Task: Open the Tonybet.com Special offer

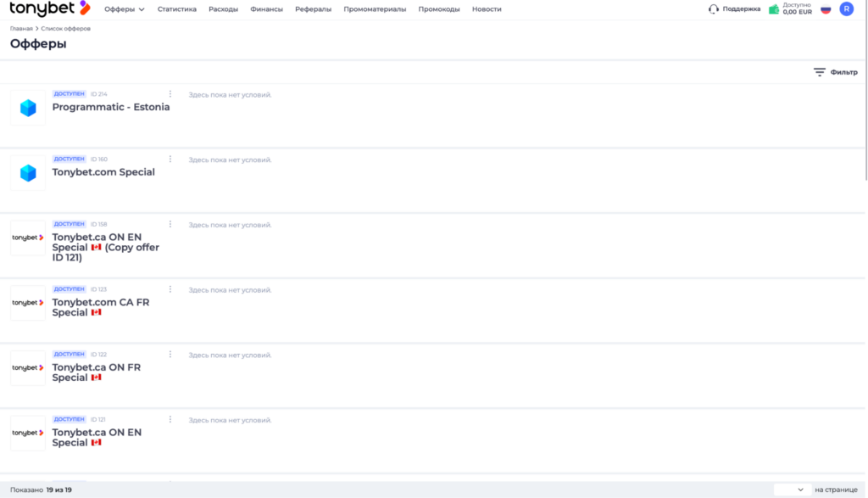Action: [103, 172]
